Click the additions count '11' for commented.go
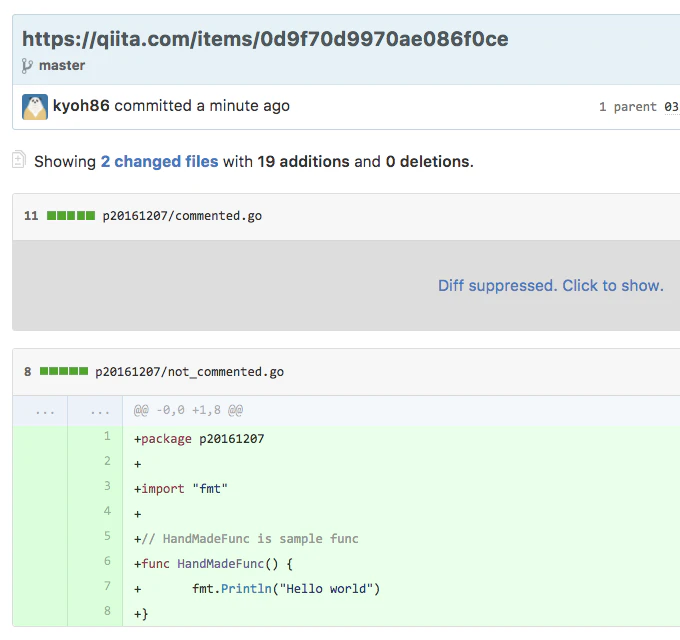 click(x=31, y=216)
